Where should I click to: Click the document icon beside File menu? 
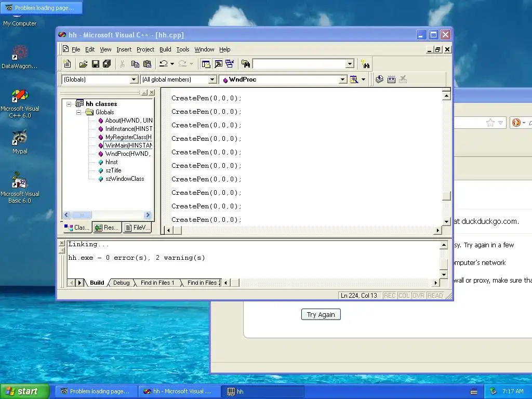66,49
